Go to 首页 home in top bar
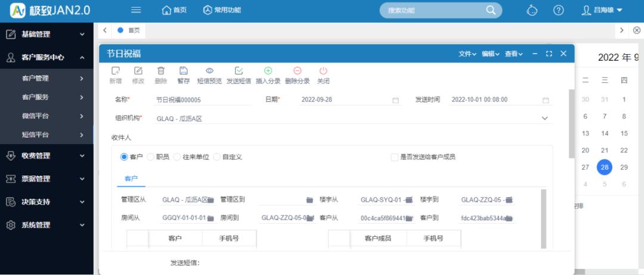The height and width of the screenshot is (275, 644). [174, 10]
